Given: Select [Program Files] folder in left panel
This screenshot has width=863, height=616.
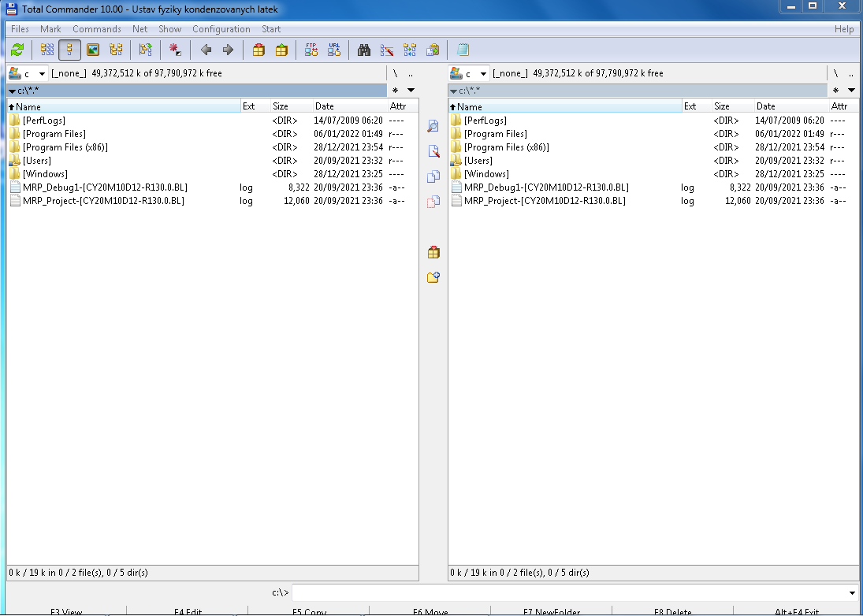Looking at the screenshot, I should pos(213,134).
